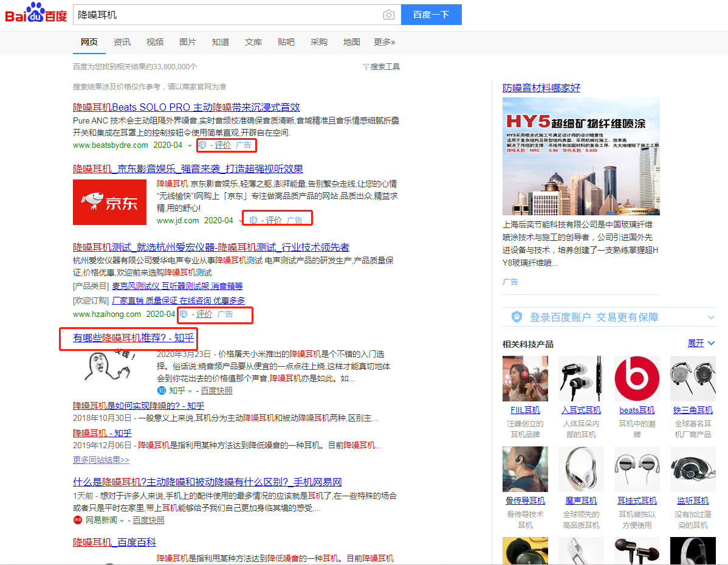
Task: Open the 降噪耳机 - 知乎 link
Action: (102, 433)
